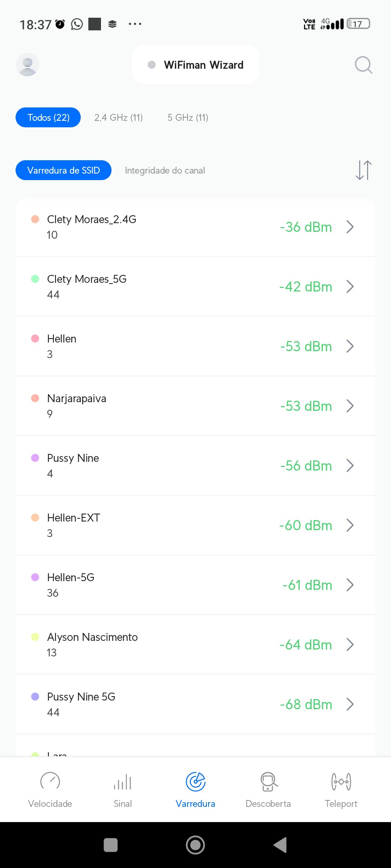Tap the search magnifier icon

pyautogui.click(x=363, y=65)
